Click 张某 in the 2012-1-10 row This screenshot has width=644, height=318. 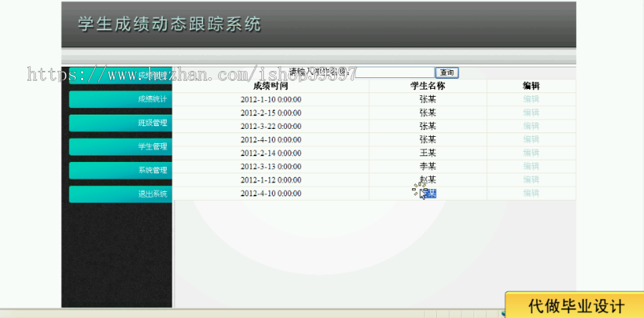point(428,99)
